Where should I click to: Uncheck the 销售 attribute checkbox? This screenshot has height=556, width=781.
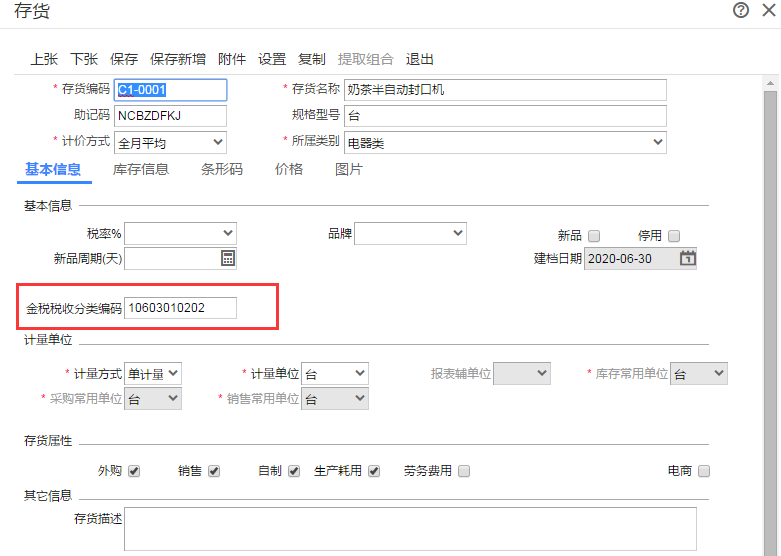(x=214, y=471)
